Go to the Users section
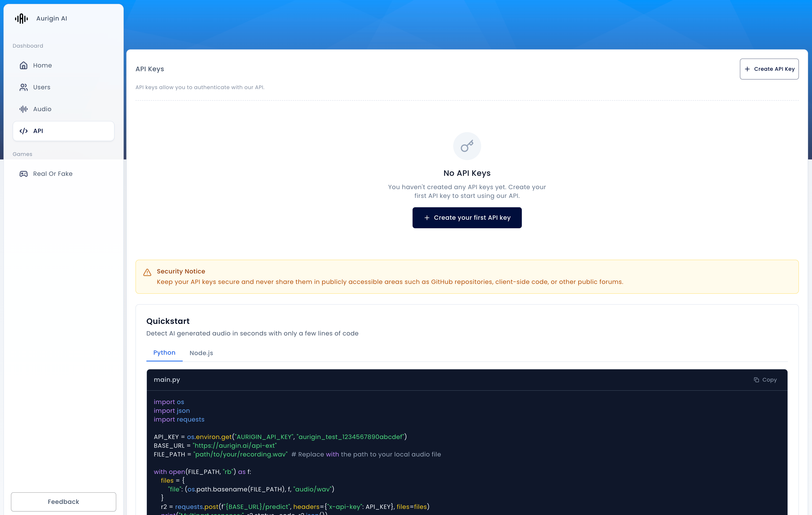 (63, 87)
